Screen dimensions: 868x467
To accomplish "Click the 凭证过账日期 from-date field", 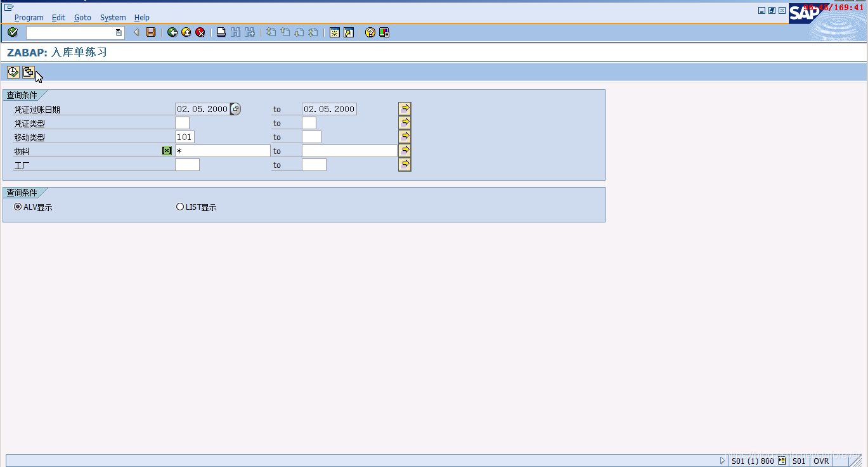I will click(202, 109).
